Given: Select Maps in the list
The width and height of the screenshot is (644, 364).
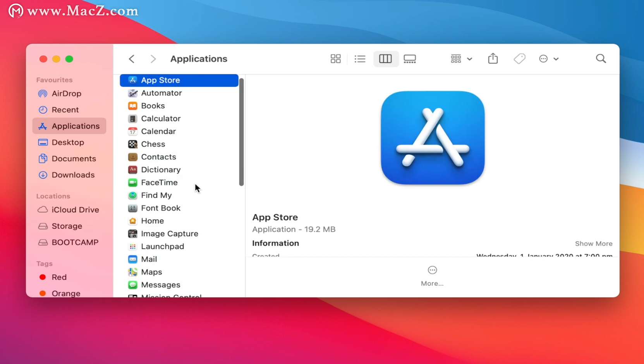Looking at the screenshot, I should (x=179, y=272).
